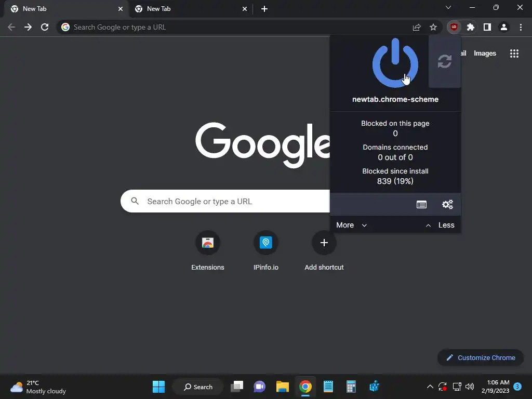Click the Customize Chrome button
The image size is (532, 399).
pyautogui.click(x=481, y=357)
